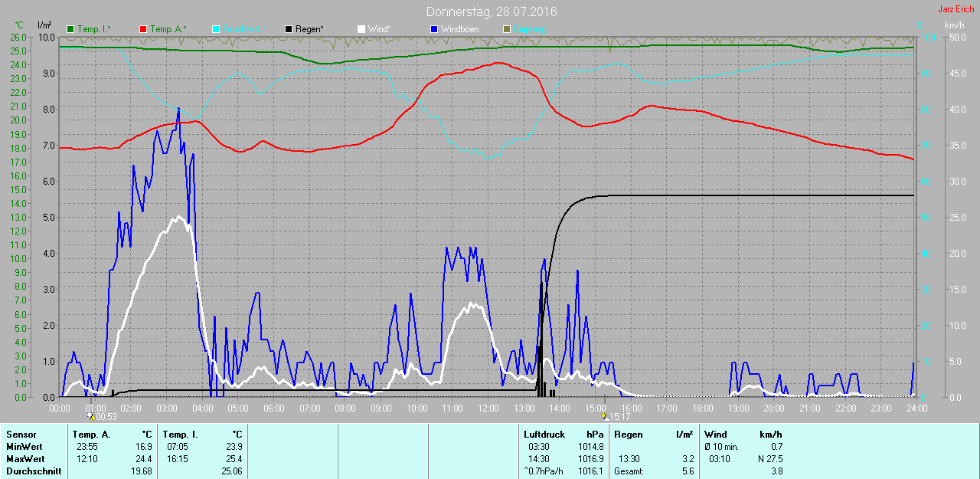The image size is (980, 479).
Task: Click the 'Gesamt:' rain total label
Action: [x=629, y=471]
